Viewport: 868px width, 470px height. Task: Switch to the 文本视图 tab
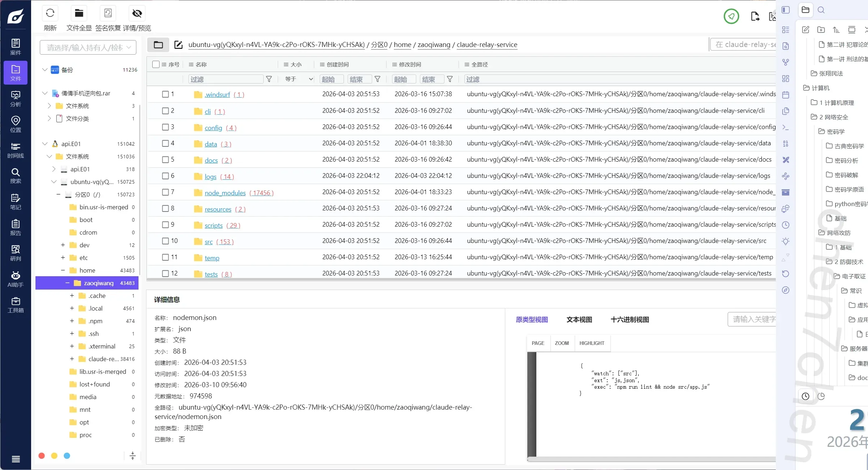[x=579, y=320]
